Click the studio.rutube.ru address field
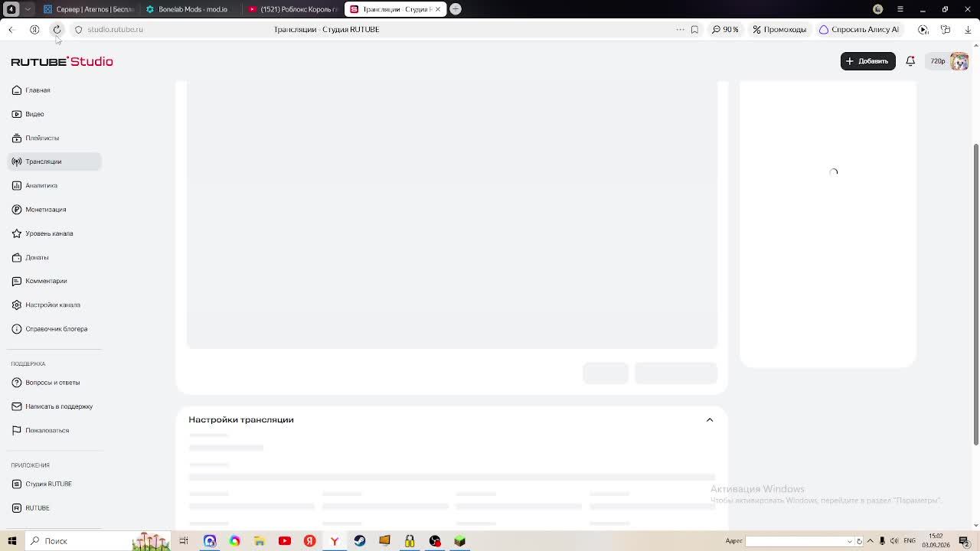Viewport: 980px width, 551px height. click(x=115, y=29)
